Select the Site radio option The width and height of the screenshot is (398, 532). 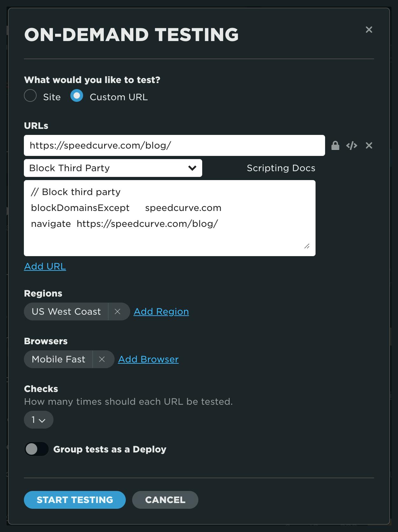[31, 95]
